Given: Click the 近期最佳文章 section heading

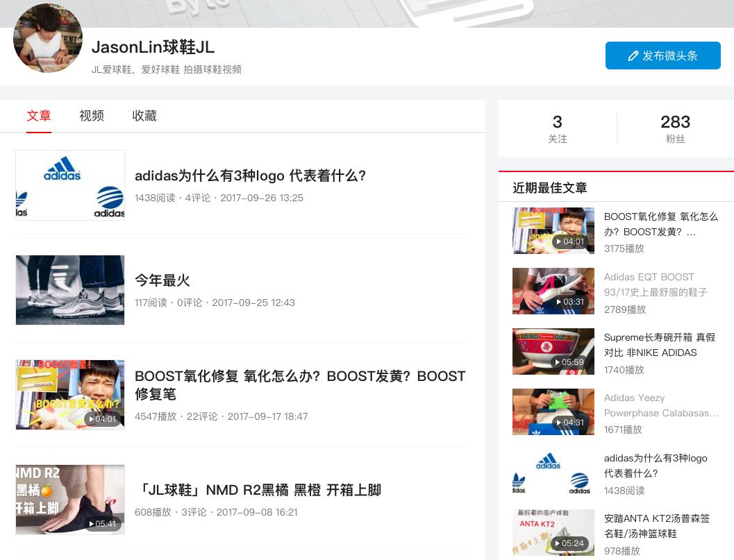Looking at the screenshot, I should [x=549, y=187].
